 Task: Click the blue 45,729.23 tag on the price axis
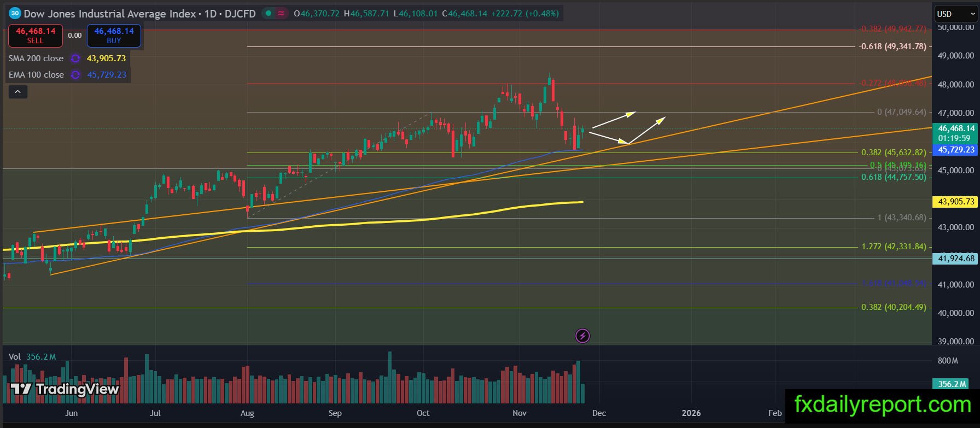(955, 149)
